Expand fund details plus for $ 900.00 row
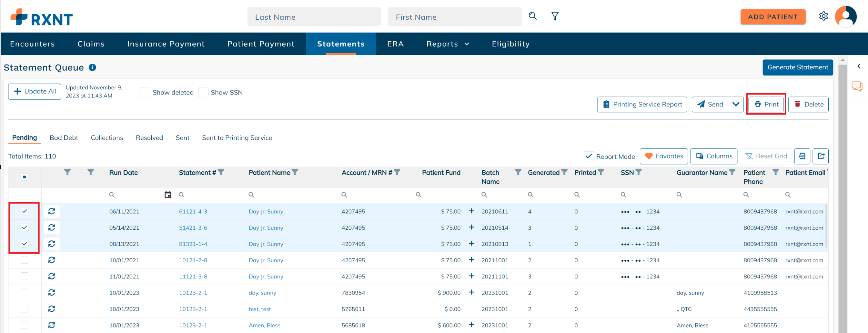The height and width of the screenshot is (333, 868). pos(472,292)
